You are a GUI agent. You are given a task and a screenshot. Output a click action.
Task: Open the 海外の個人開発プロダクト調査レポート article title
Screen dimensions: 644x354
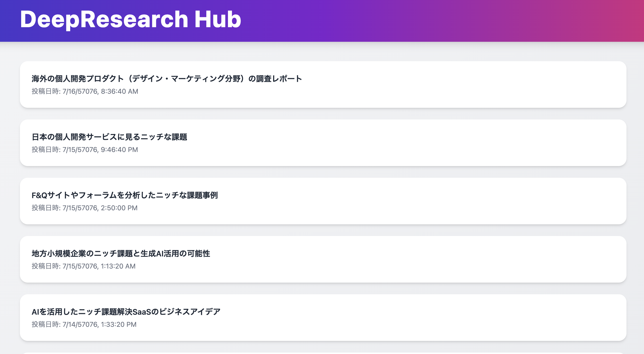click(x=167, y=79)
